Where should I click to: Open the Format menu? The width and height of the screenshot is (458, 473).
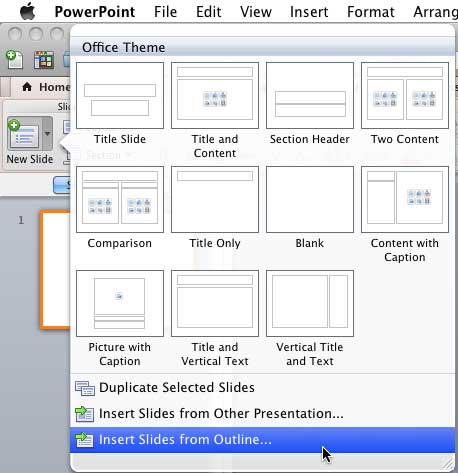(371, 12)
